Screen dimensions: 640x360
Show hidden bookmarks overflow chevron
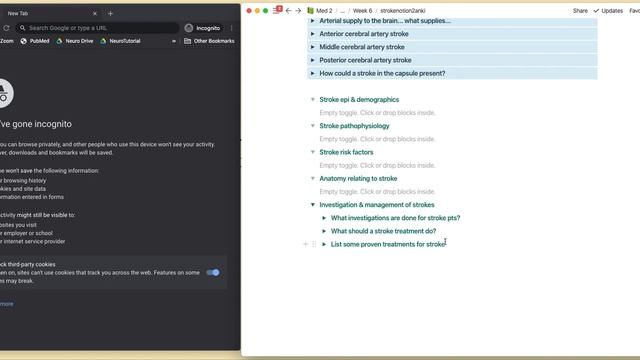(174, 41)
